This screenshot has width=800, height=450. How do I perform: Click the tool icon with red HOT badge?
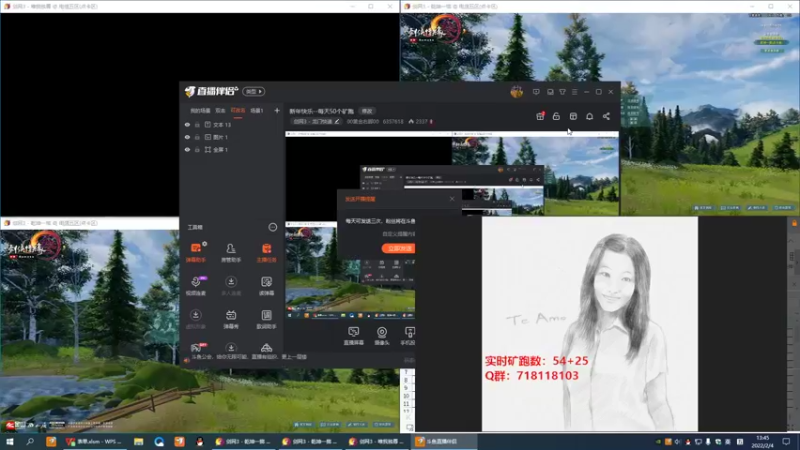coord(196,348)
